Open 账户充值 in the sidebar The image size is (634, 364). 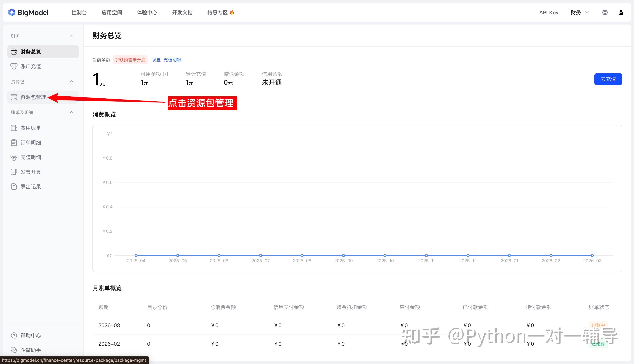[30, 66]
